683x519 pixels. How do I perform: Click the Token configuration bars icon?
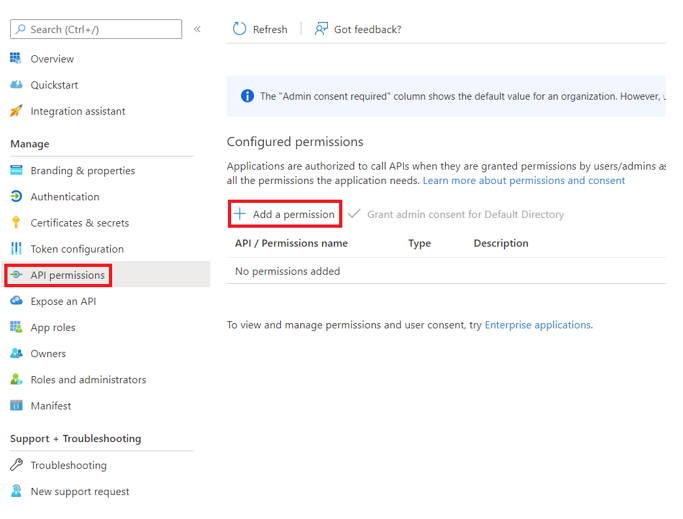[16, 249]
